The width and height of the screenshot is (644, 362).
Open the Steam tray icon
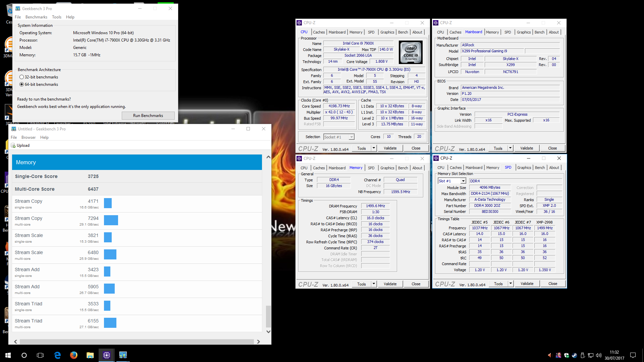(x=575, y=355)
